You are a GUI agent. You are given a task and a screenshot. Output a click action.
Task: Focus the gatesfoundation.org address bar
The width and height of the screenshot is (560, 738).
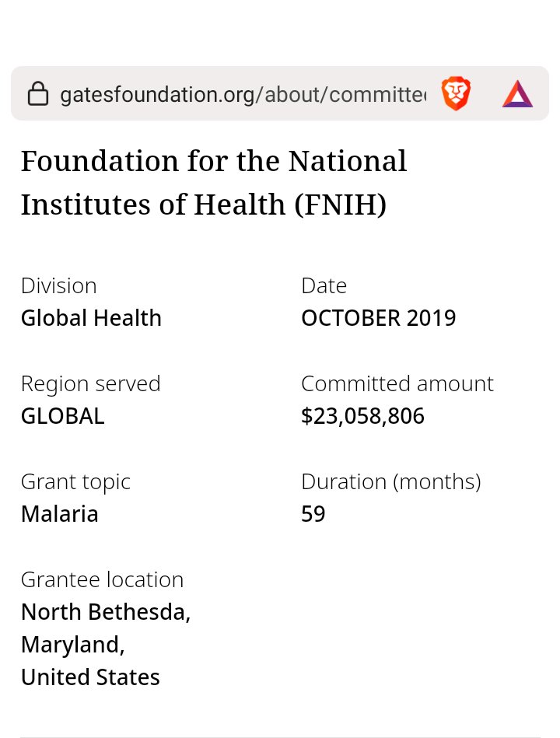241,95
